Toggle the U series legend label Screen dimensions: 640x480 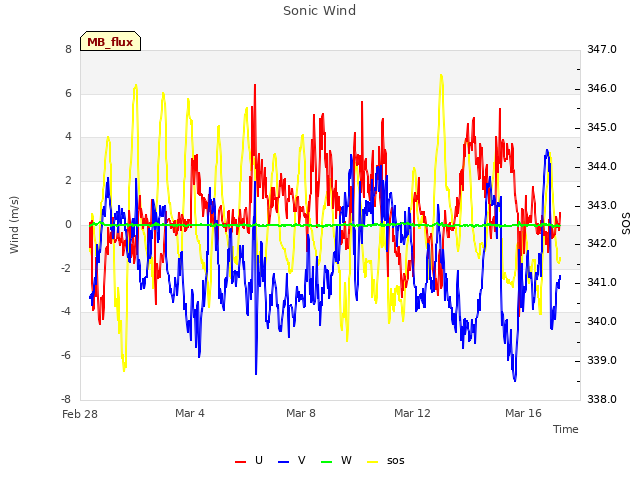coord(259,460)
